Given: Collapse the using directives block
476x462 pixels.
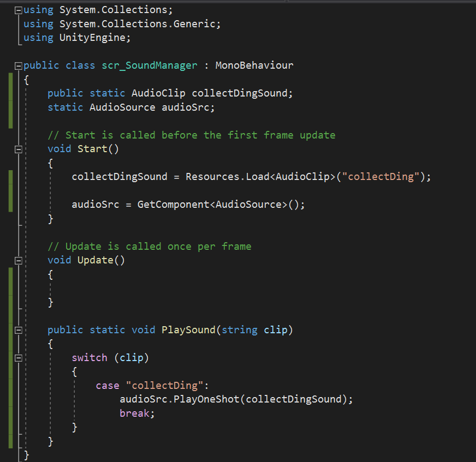Looking at the screenshot, I should coord(20,10).
